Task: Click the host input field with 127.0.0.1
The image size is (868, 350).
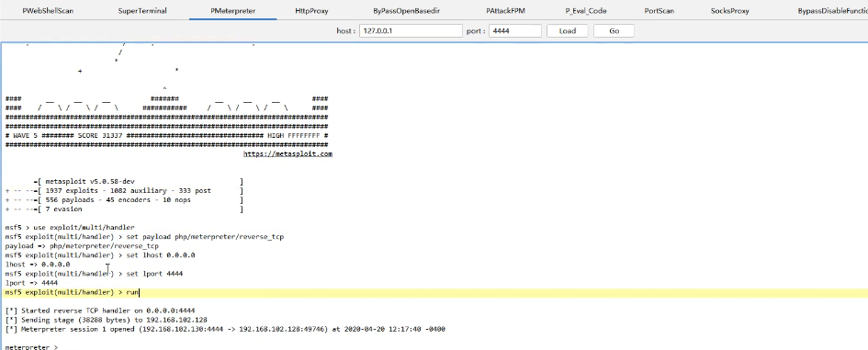Action: 411,31
